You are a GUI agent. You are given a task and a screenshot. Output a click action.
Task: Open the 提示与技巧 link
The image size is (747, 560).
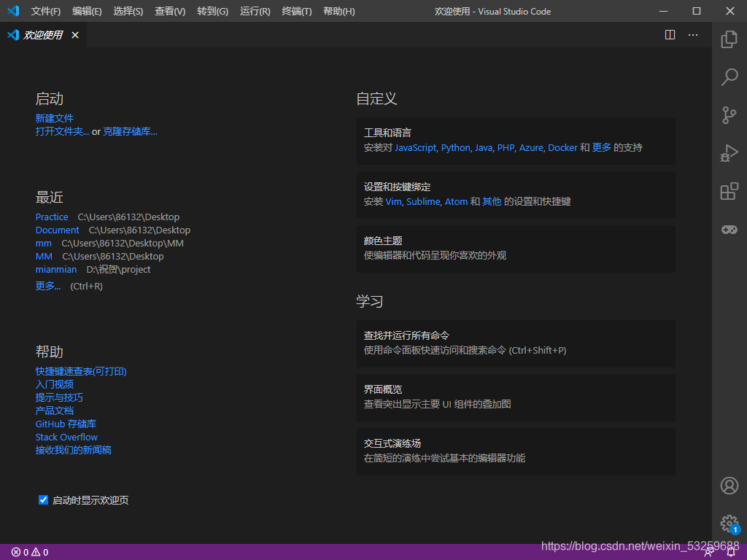[x=59, y=397]
